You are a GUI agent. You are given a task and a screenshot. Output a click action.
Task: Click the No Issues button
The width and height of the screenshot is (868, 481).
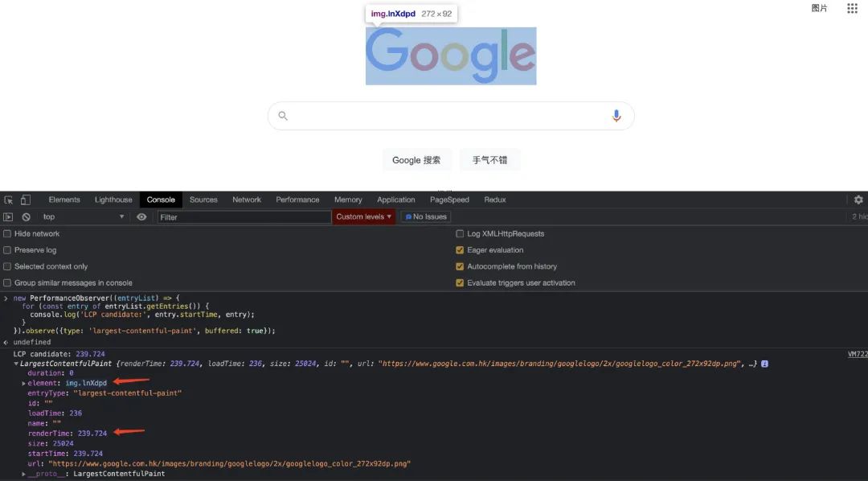click(426, 216)
